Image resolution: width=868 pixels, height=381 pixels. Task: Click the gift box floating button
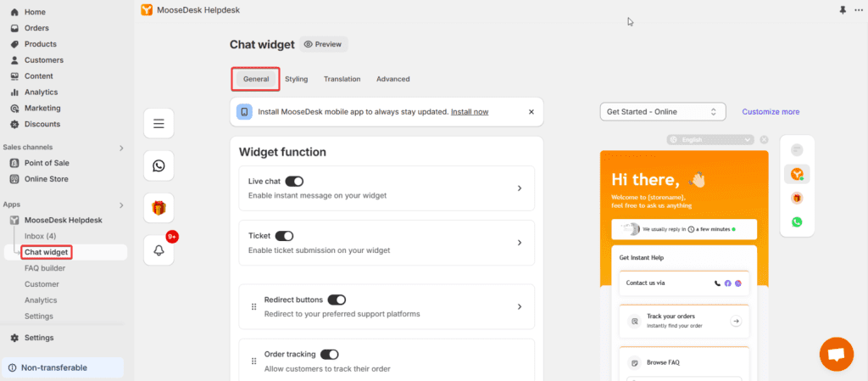159,208
